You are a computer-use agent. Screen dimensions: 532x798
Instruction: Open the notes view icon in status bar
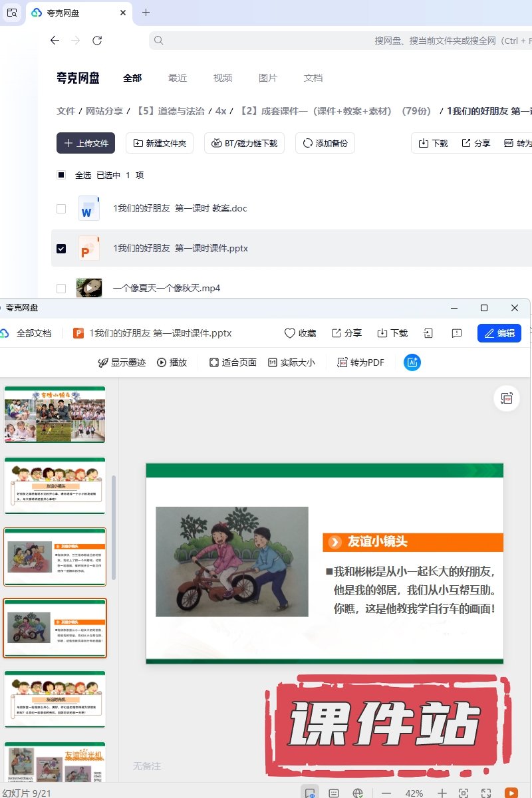(x=334, y=793)
